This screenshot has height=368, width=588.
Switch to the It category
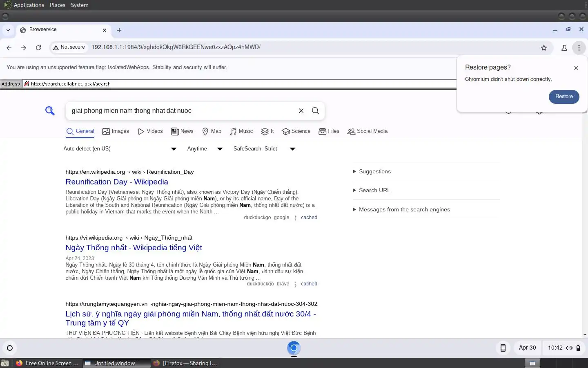click(x=267, y=131)
